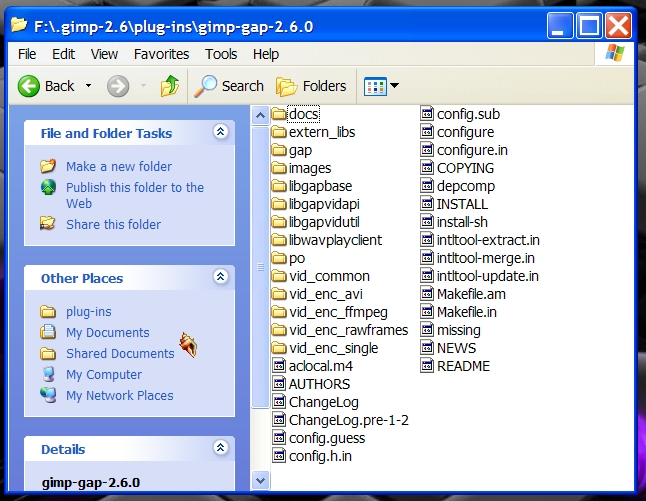Select the README file name
The width and height of the screenshot is (646, 501).
[x=463, y=366]
